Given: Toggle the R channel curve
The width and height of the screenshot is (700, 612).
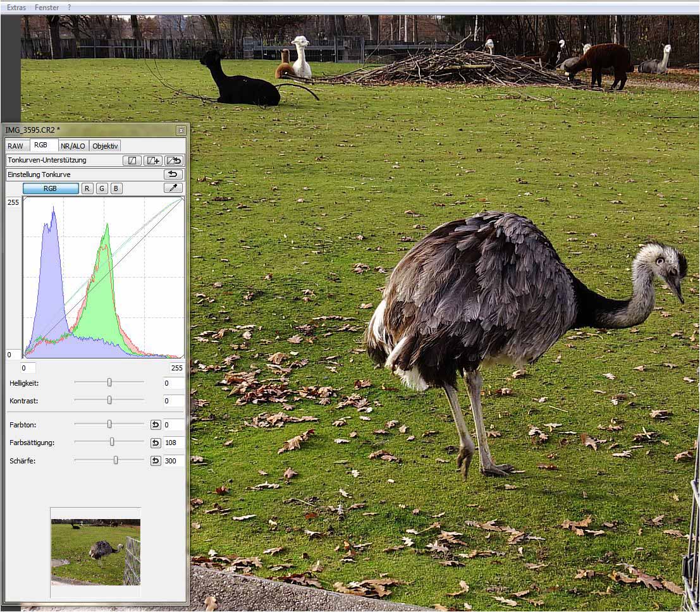Looking at the screenshot, I should pyautogui.click(x=87, y=188).
